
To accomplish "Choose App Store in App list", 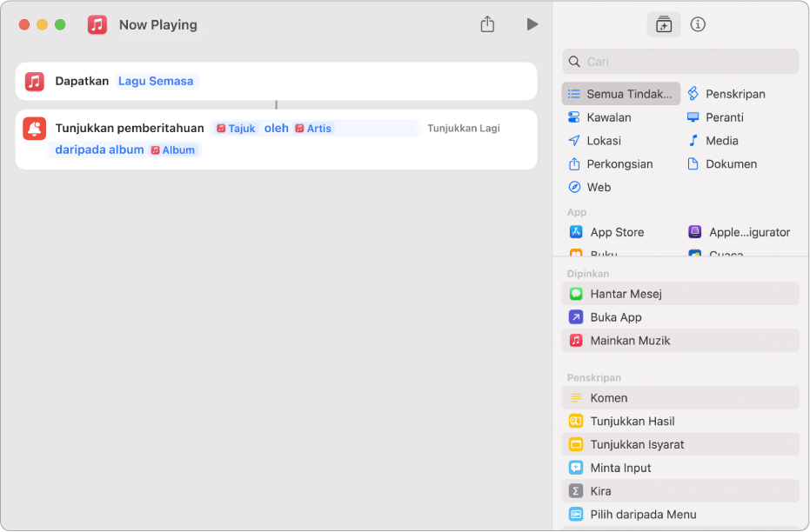I will [606, 232].
